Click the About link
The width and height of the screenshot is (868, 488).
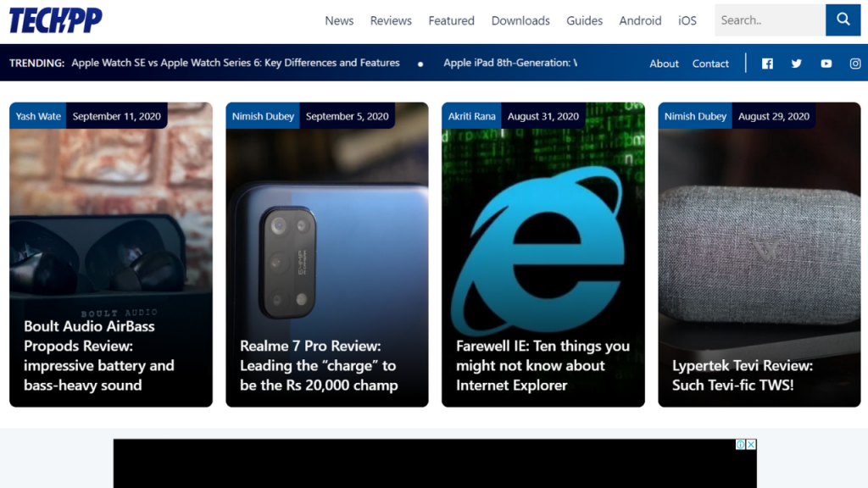(x=664, y=64)
